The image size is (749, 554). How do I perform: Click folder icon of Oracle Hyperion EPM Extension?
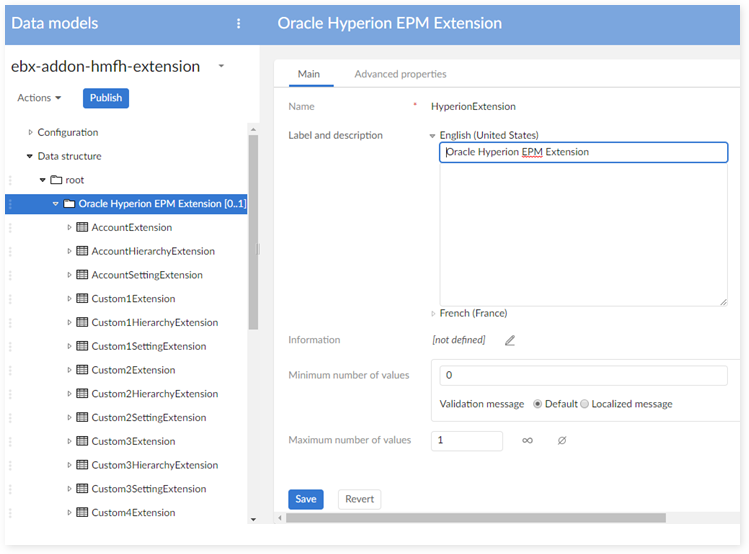click(69, 204)
